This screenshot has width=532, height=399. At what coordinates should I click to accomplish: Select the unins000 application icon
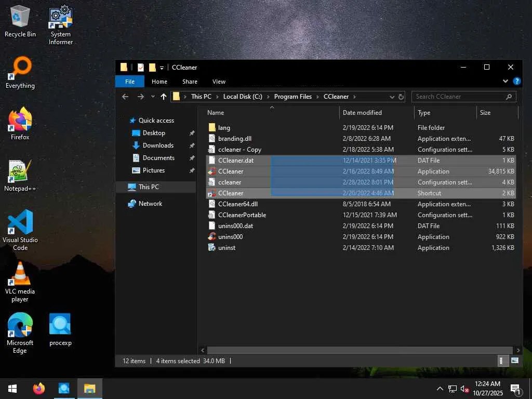click(212, 236)
